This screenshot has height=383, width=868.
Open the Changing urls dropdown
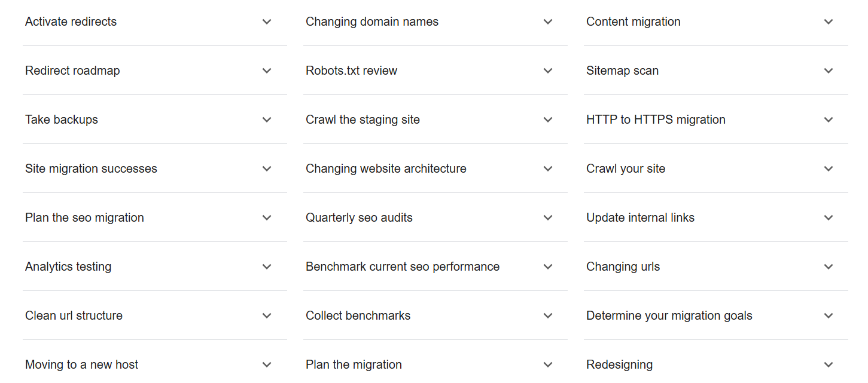(828, 267)
